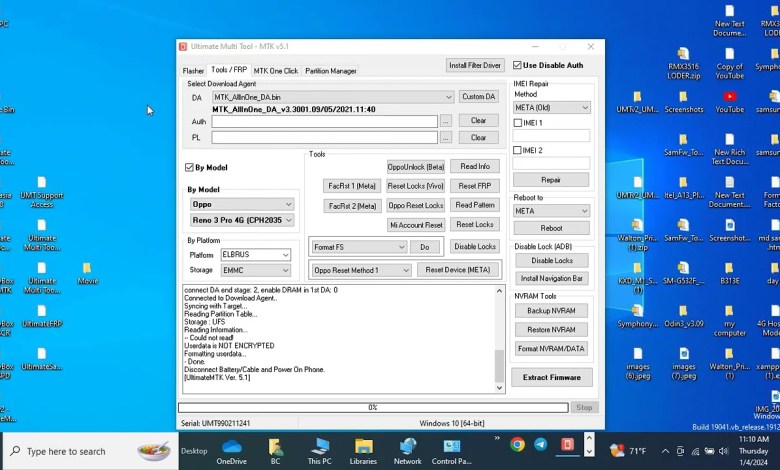Open the Screenshots folder on the desktop
The height and width of the screenshot is (470, 780).
tap(684, 101)
